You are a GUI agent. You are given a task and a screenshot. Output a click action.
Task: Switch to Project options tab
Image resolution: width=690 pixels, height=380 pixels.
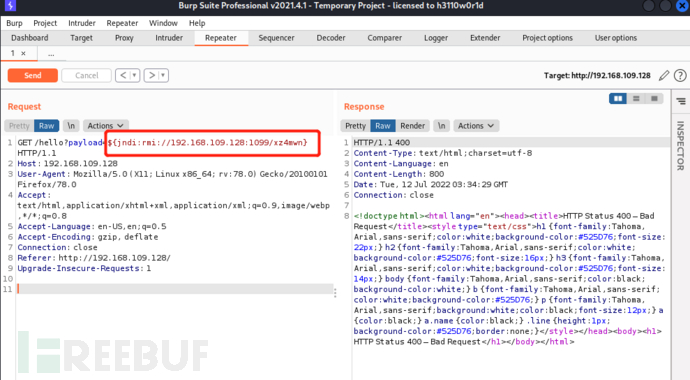point(547,38)
